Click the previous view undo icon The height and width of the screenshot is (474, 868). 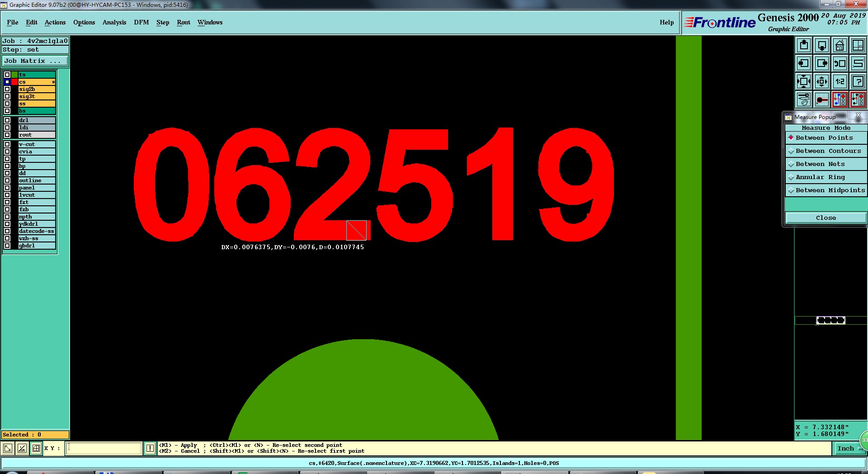point(840,63)
